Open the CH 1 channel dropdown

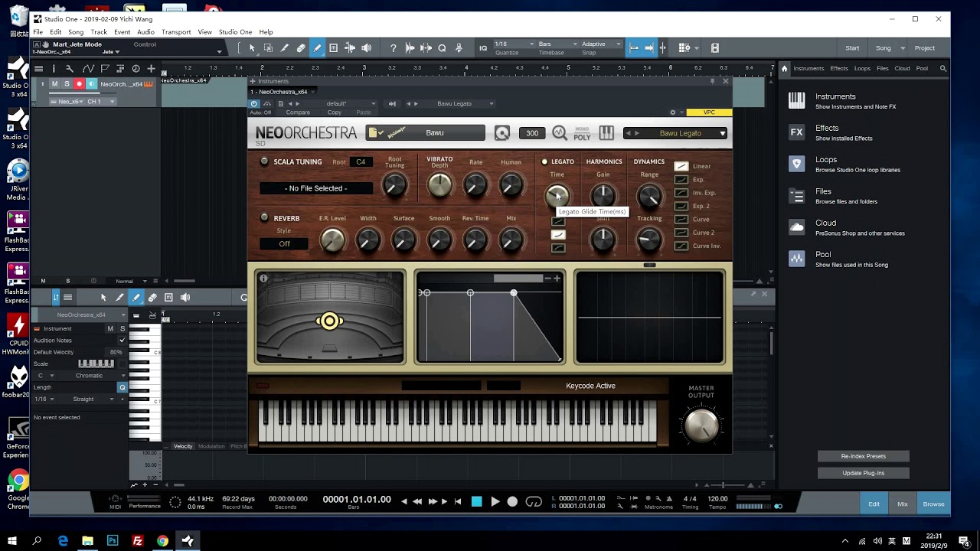click(x=100, y=101)
